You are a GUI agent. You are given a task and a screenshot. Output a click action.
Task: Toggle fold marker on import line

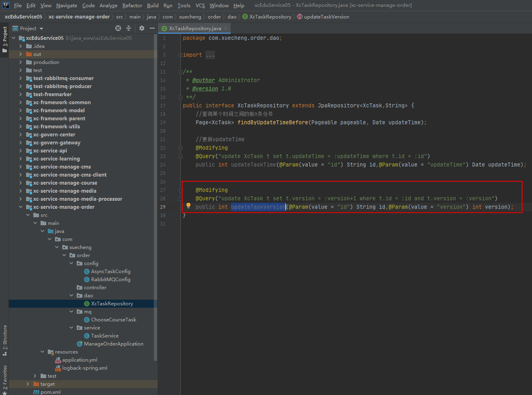[180, 55]
